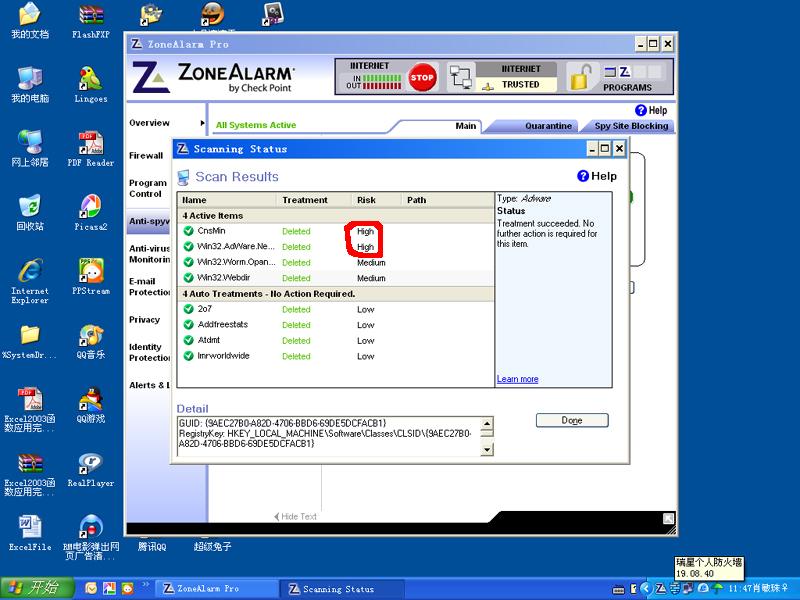Click the Internet IN/OUT traffic meter
Screen dimensions: 800x600
(374, 82)
